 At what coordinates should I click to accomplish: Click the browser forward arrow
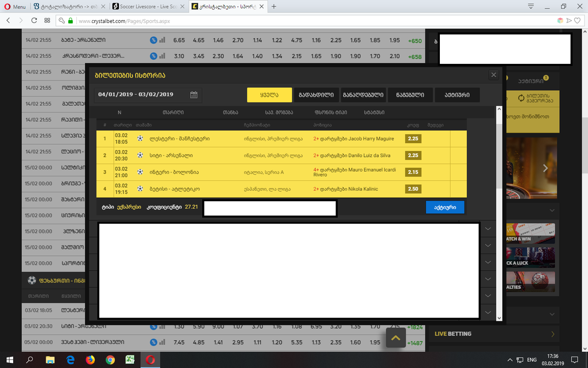pyautogui.click(x=21, y=21)
